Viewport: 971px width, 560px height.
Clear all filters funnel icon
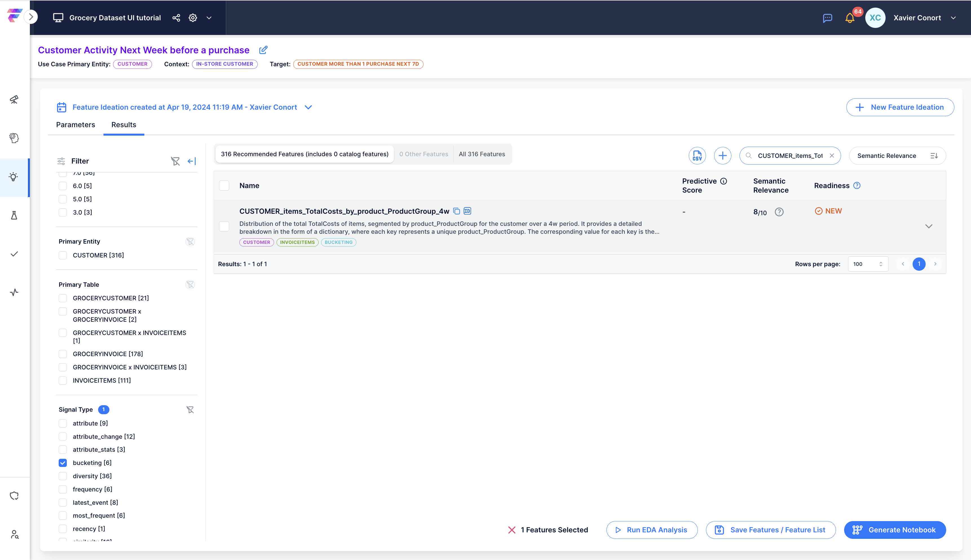[175, 161]
